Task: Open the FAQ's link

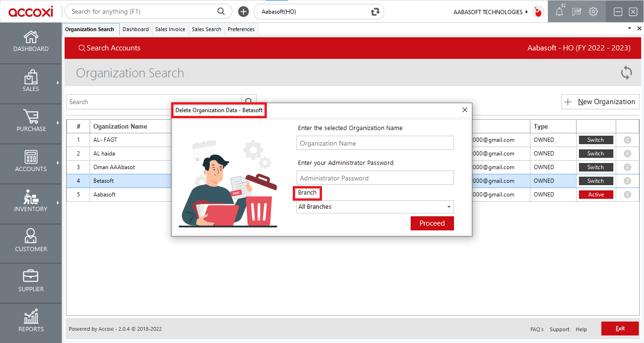Action: [537, 329]
